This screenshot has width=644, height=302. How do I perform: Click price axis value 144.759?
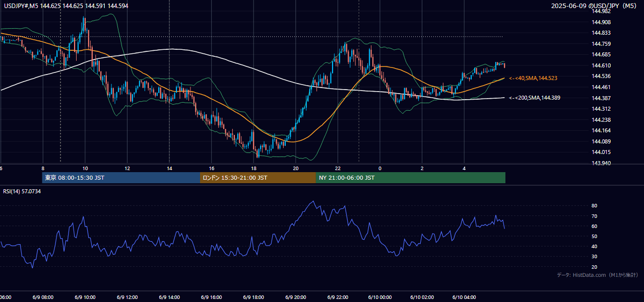[601, 44]
